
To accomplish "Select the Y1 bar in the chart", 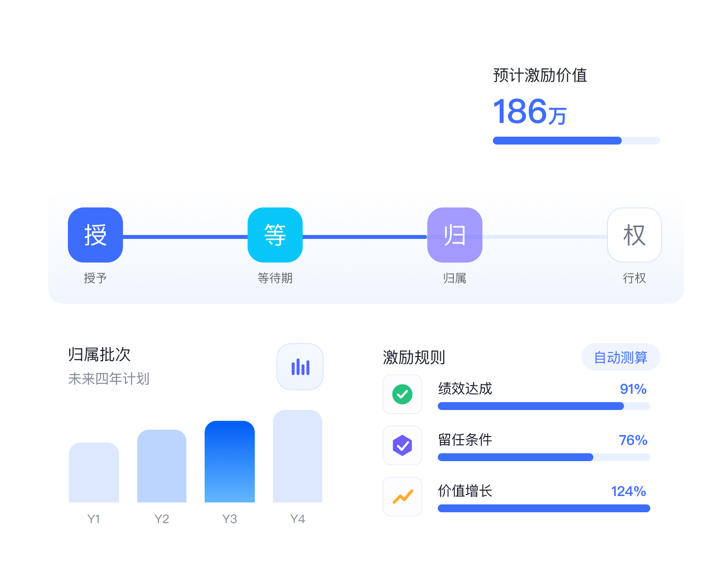I will click(x=94, y=472).
